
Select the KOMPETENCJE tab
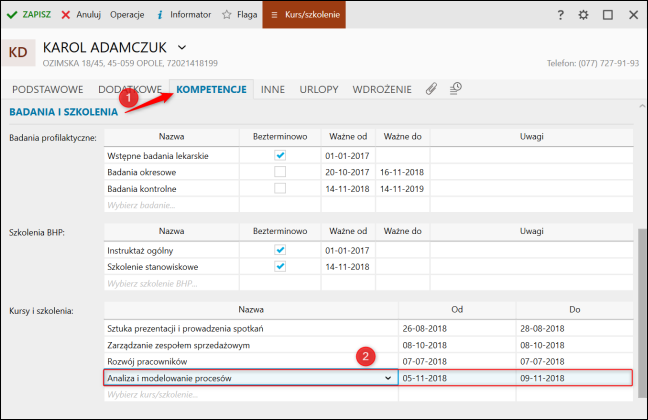click(211, 89)
